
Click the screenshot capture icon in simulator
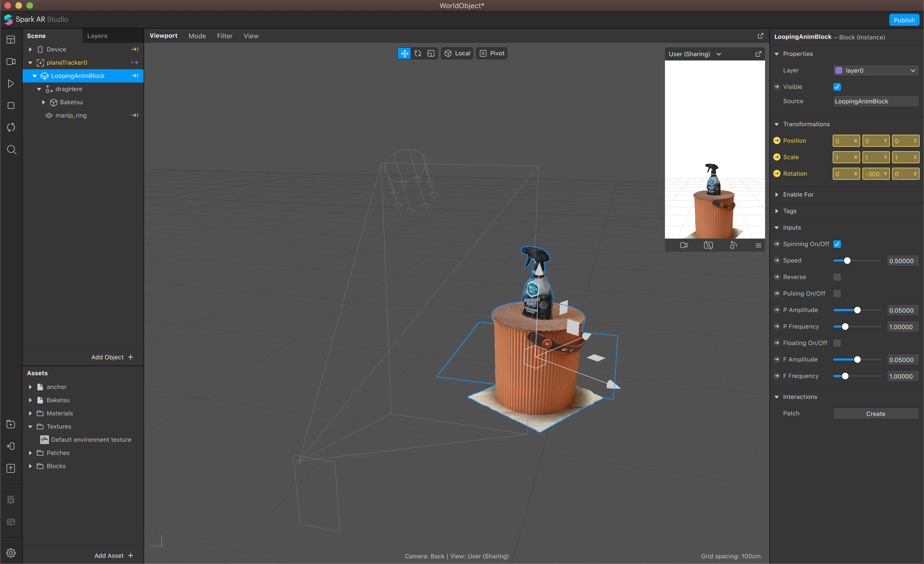coord(708,245)
